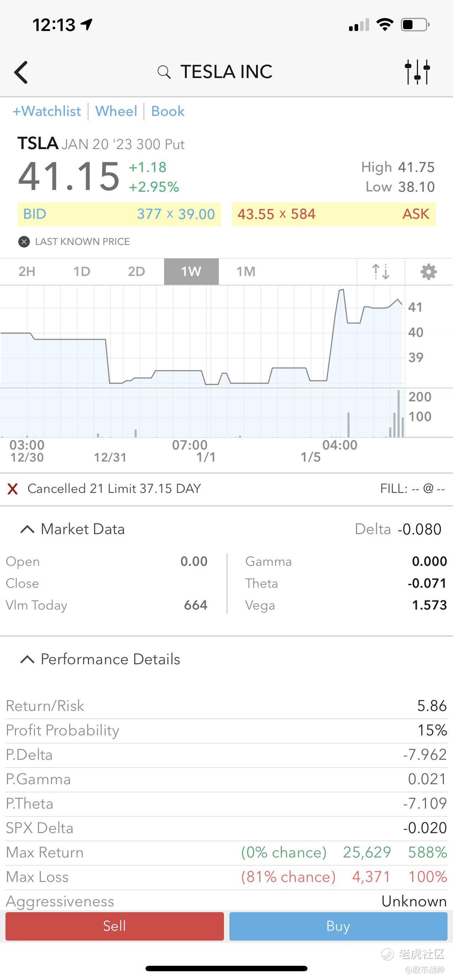Tap the FILL: -- @ -- status
Image resolution: width=453 pixels, height=980 pixels.
[412, 489]
